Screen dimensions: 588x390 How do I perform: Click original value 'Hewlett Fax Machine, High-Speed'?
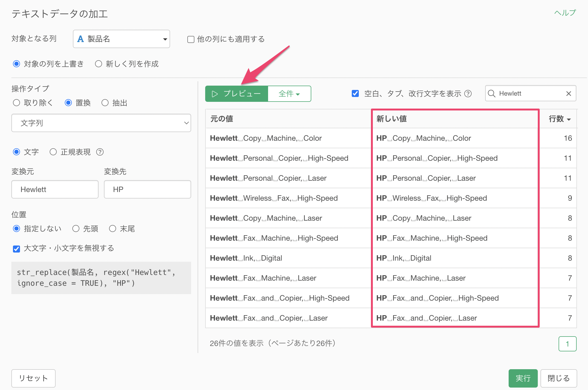point(274,238)
